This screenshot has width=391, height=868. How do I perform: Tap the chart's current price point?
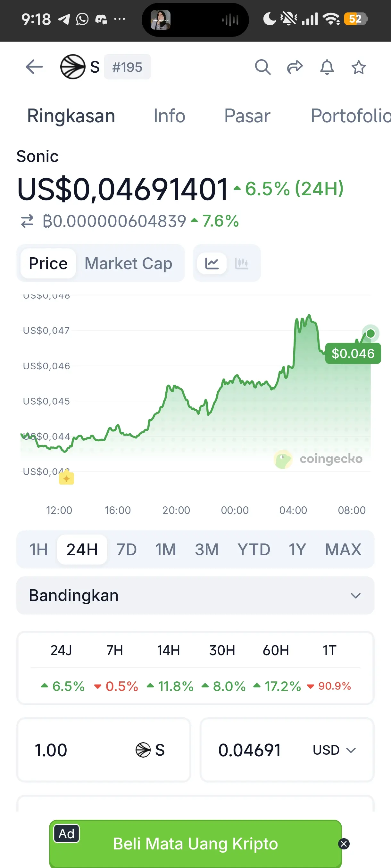[370, 333]
